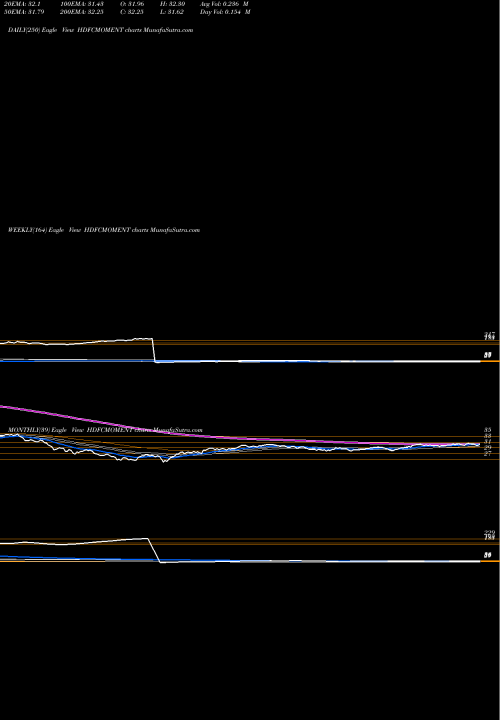Click the Avg Vol: 0.236 M text
Image resolution: width=500 pixels, height=720 pixels.
tap(225, 4)
